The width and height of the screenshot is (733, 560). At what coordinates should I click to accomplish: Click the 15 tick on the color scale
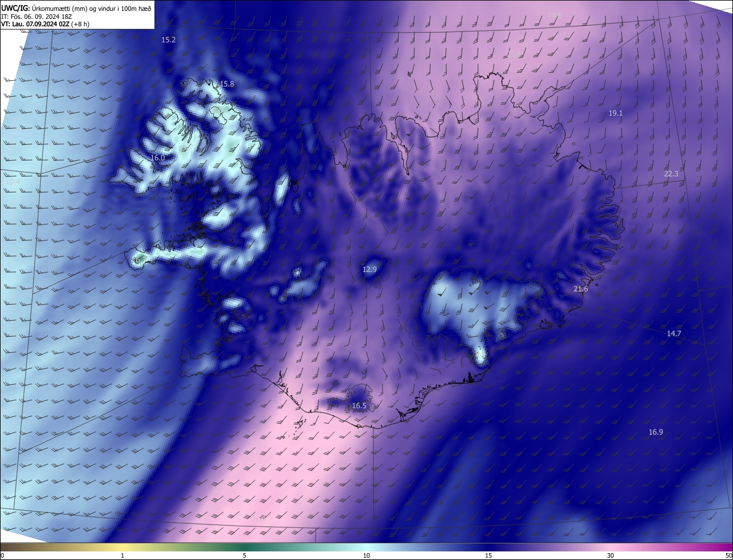488,555
